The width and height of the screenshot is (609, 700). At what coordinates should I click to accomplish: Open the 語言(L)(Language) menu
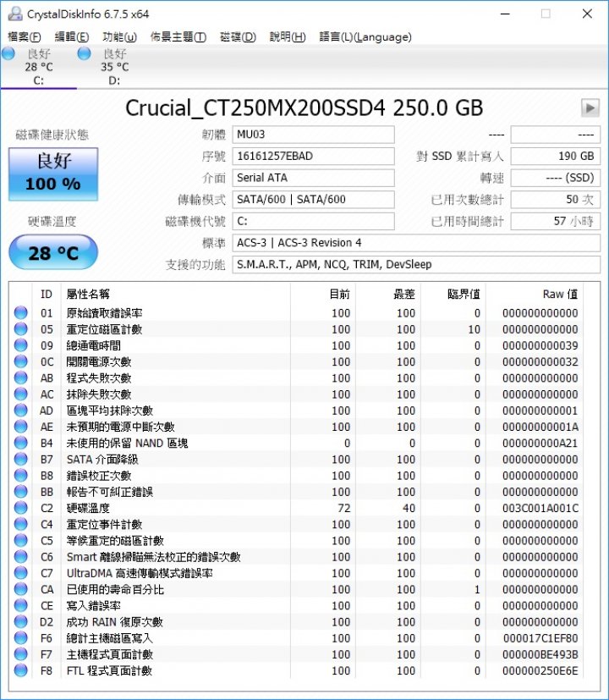pos(365,36)
